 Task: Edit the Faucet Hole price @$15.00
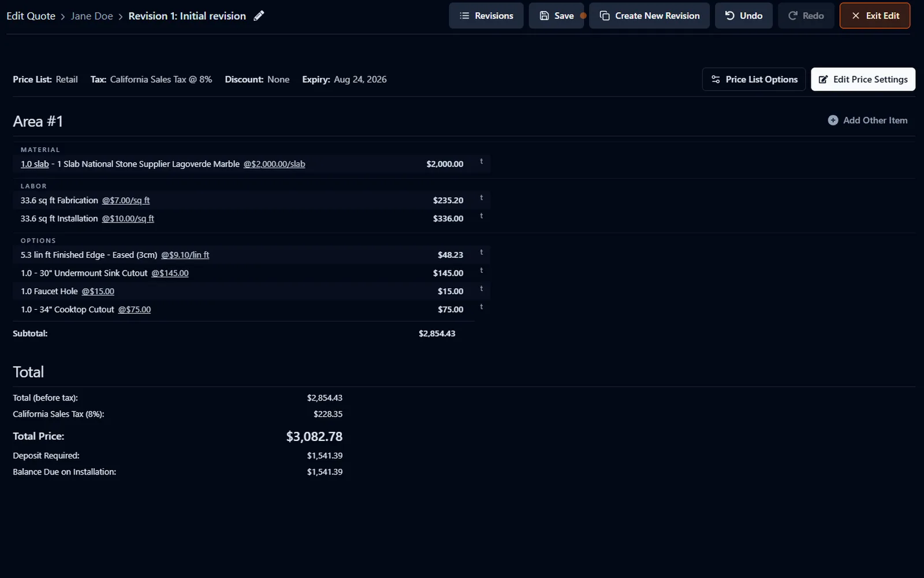[98, 291]
